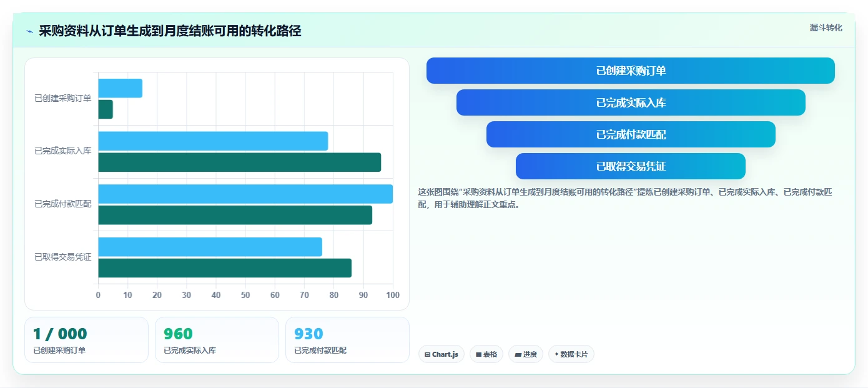This screenshot has height=388, width=868.
Task: Click the 漏斗转化 label in the header
Action: 826,27
